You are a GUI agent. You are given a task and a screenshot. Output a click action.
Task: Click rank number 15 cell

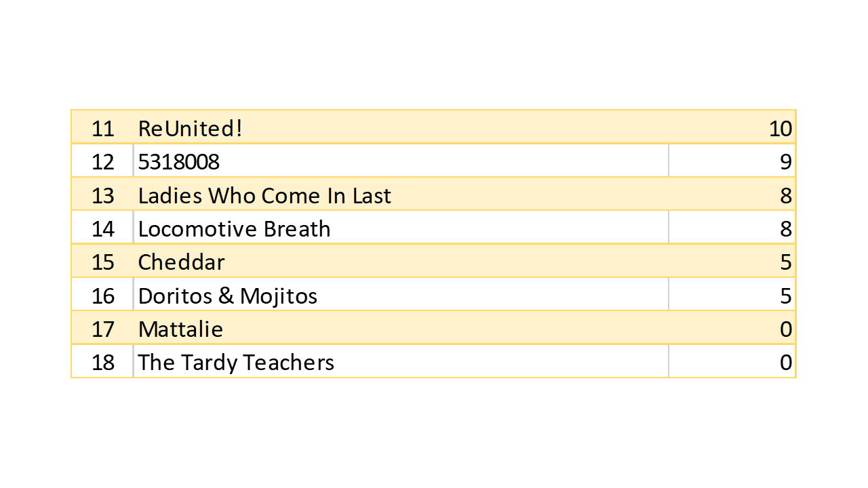pyautogui.click(x=102, y=262)
